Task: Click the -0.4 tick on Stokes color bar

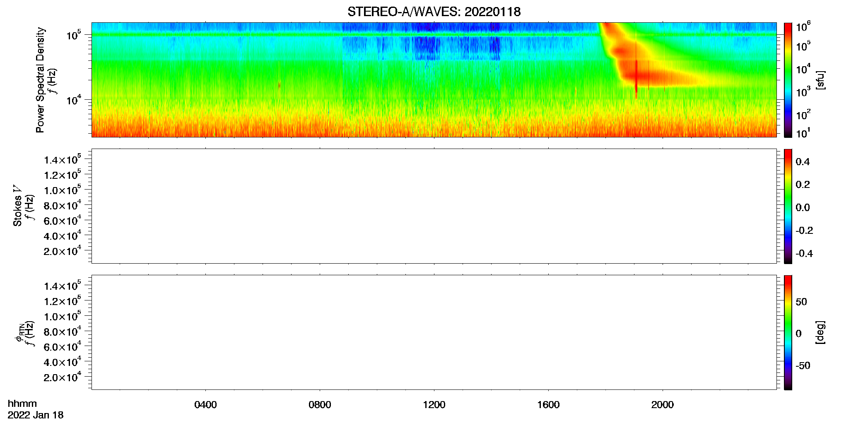Action: tap(804, 253)
